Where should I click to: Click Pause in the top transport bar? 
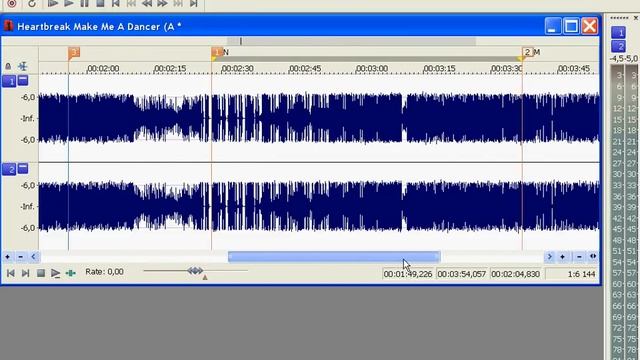tap(84, 4)
